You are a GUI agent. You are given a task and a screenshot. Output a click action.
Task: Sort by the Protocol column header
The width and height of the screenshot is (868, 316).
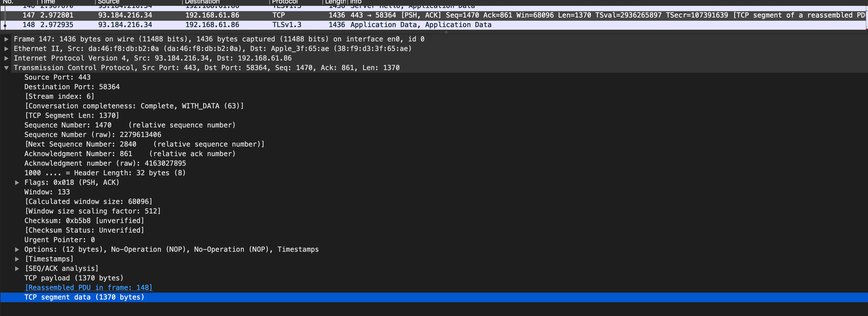(x=285, y=2)
